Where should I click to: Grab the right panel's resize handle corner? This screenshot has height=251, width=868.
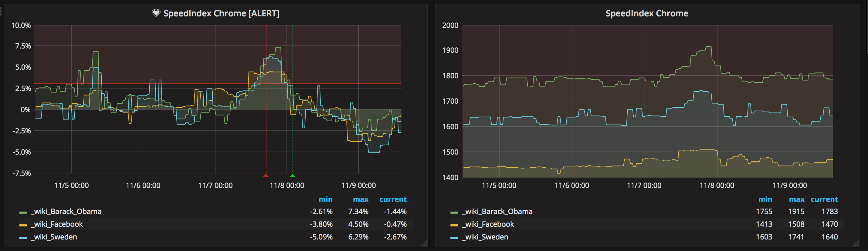(856, 244)
